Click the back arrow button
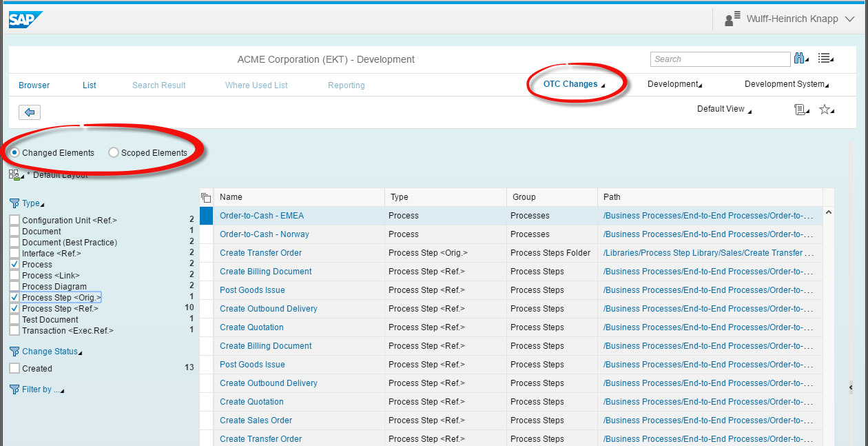 (x=30, y=112)
